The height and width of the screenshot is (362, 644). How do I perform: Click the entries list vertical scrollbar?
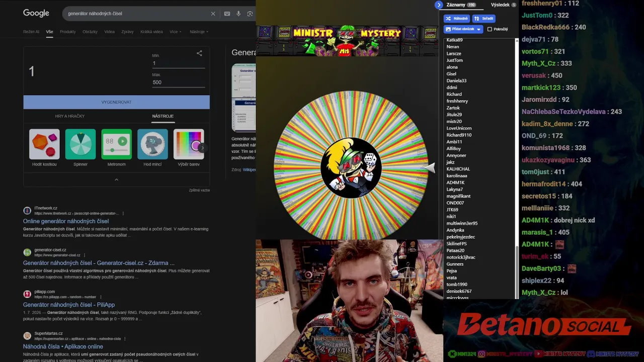point(516,272)
